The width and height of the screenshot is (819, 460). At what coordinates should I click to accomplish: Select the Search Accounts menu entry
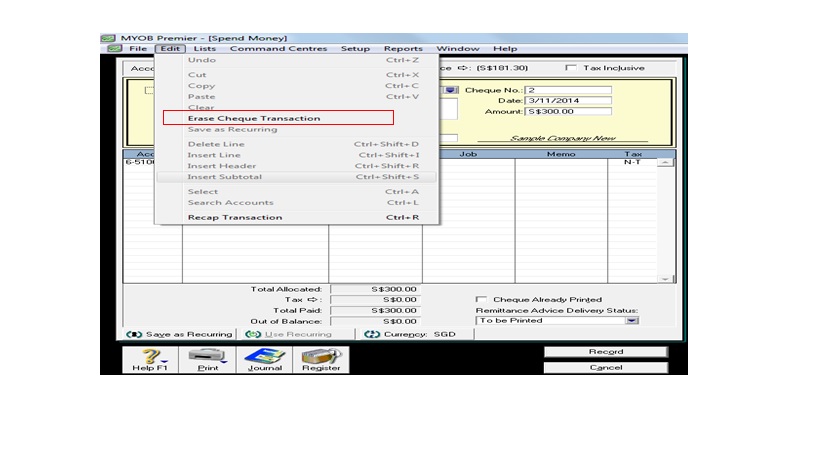click(x=297, y=203)
